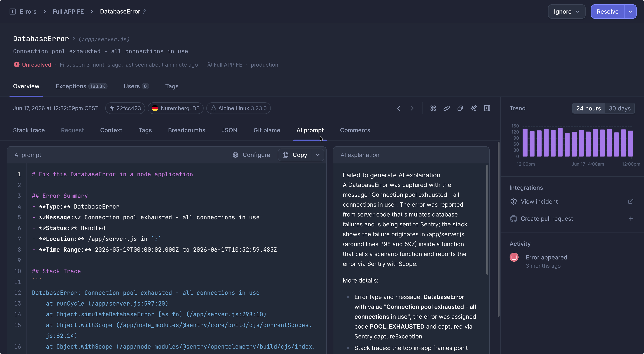
Task: Click the Configure button label
Action: coord(256,155)
